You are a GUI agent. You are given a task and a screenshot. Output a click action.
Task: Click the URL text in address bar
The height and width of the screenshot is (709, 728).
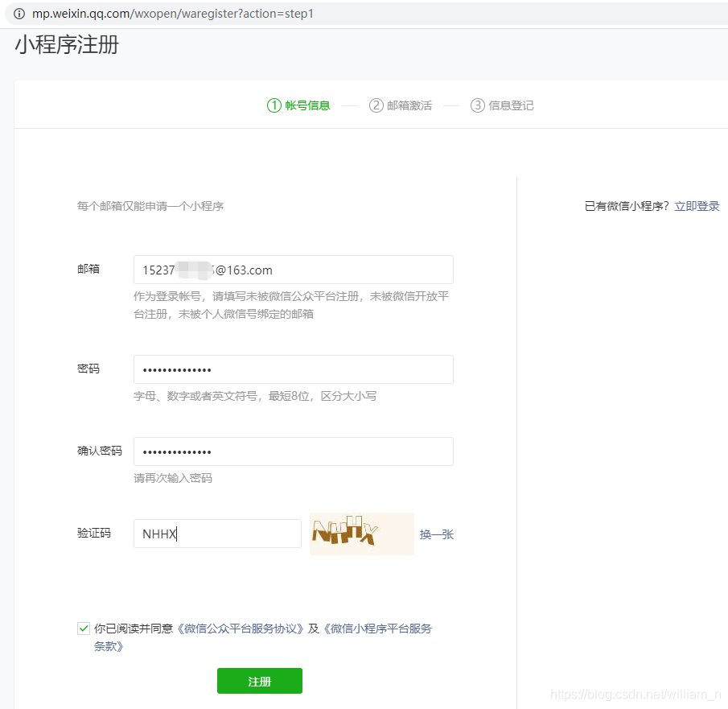pyautogui.click(x=173, y=14)
